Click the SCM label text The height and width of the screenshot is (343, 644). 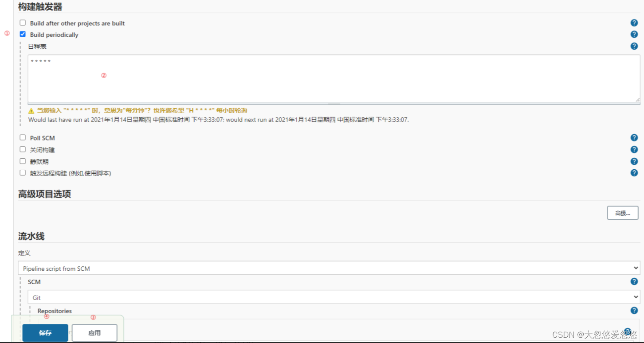tap(34, 282)
